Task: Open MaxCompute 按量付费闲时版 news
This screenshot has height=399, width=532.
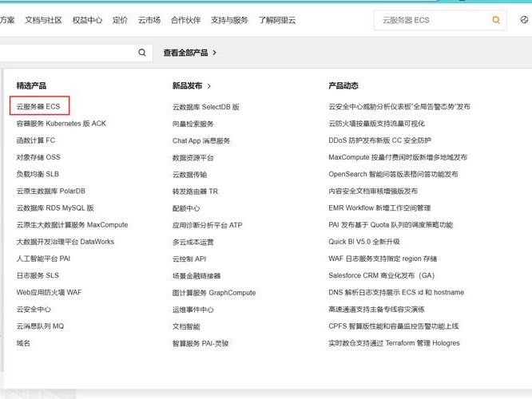Action: click(x=398, y=157)
